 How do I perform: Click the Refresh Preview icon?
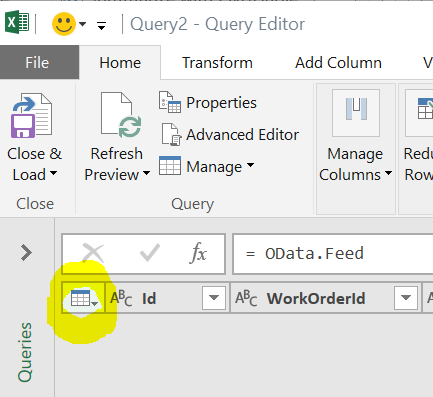point(121,115)
